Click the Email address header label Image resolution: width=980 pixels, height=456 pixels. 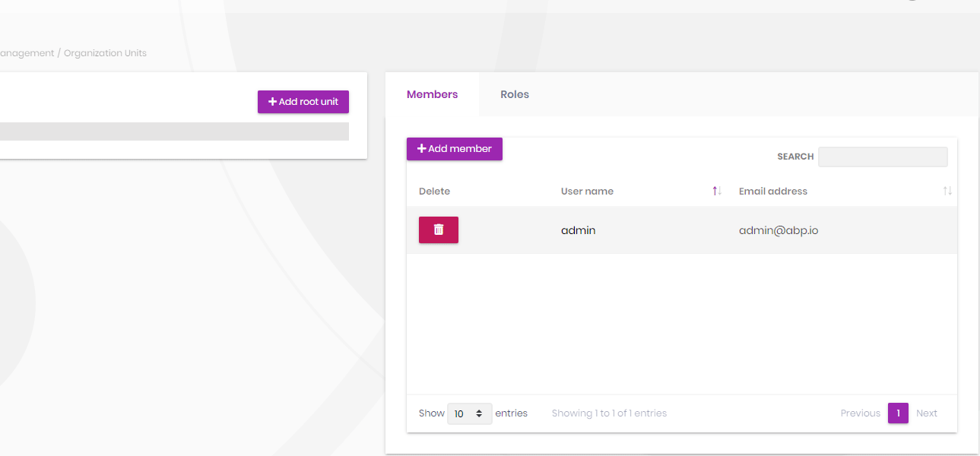click(x=772, y=192)
